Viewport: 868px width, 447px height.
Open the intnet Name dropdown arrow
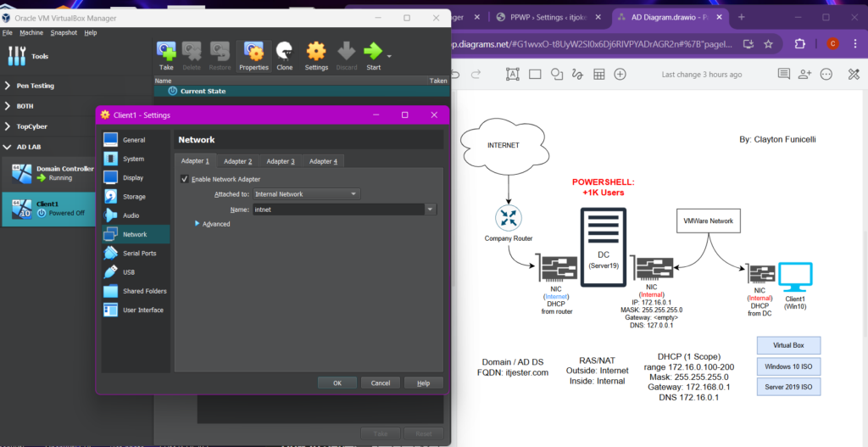[430, 210]
